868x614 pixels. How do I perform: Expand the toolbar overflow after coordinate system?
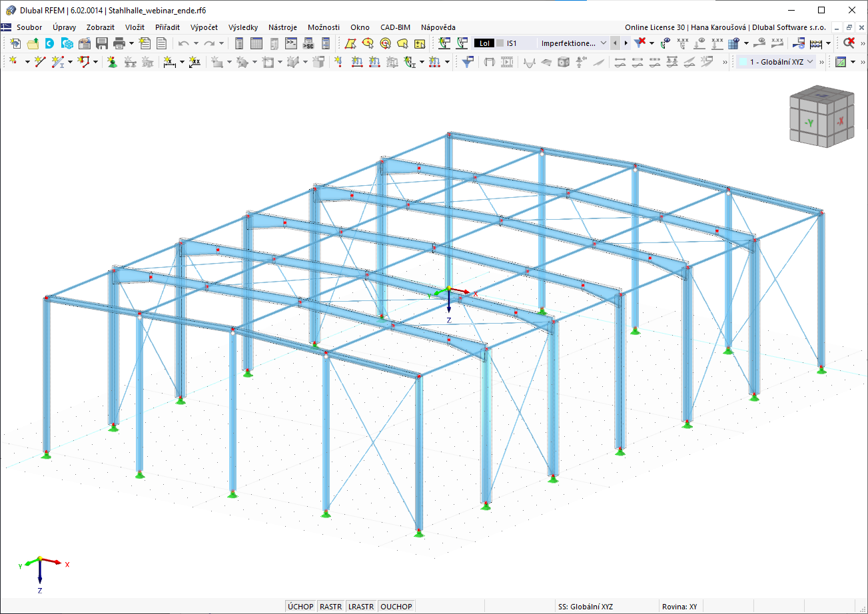(x=822, y=62)
